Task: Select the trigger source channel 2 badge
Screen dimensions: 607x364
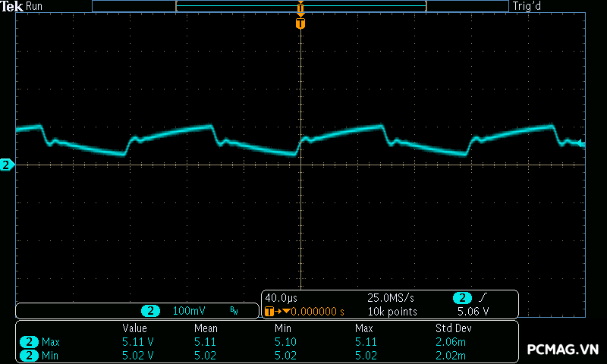Action: tap(461, 298)
